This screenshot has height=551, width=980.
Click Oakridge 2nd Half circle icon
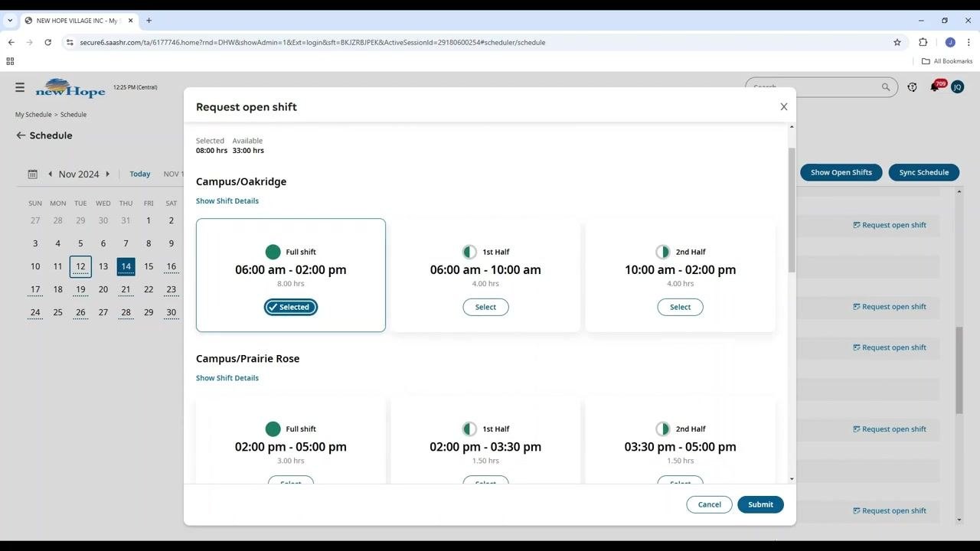point(663,252)
